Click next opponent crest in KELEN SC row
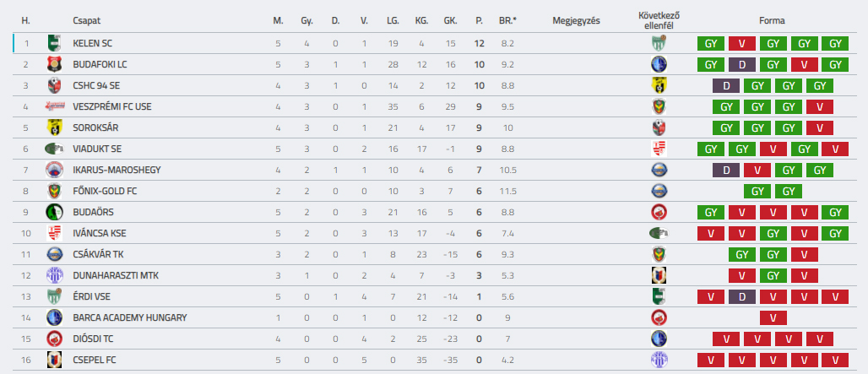This screenshot has width=868, height=374. point(659,43)
